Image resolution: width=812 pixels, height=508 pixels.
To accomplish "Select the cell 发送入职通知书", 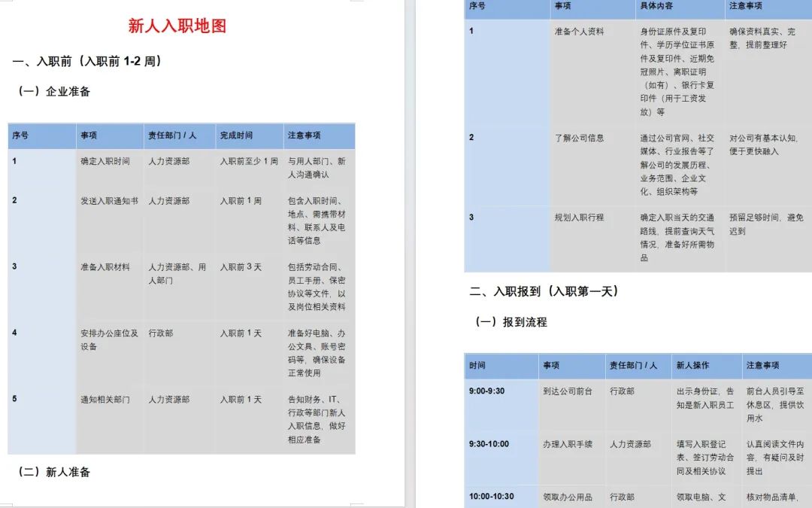I will tap(109, 201).
